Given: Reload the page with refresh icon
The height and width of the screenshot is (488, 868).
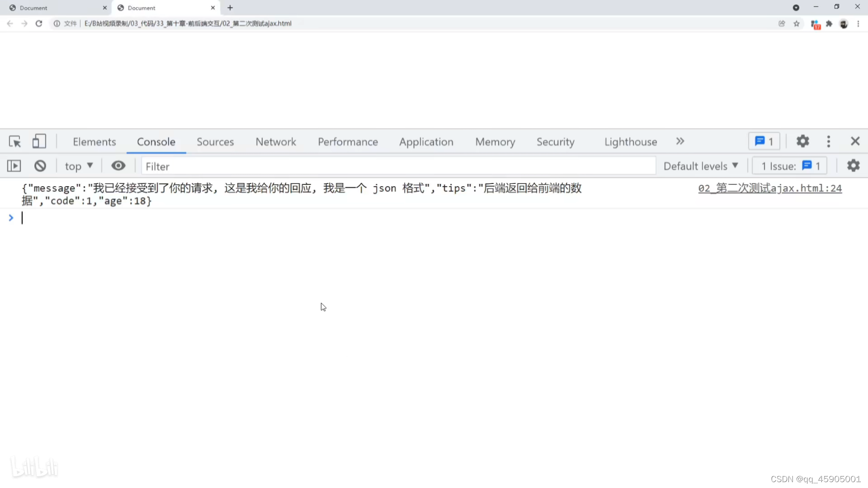Looking at the screenshot, I should point(39,23).
